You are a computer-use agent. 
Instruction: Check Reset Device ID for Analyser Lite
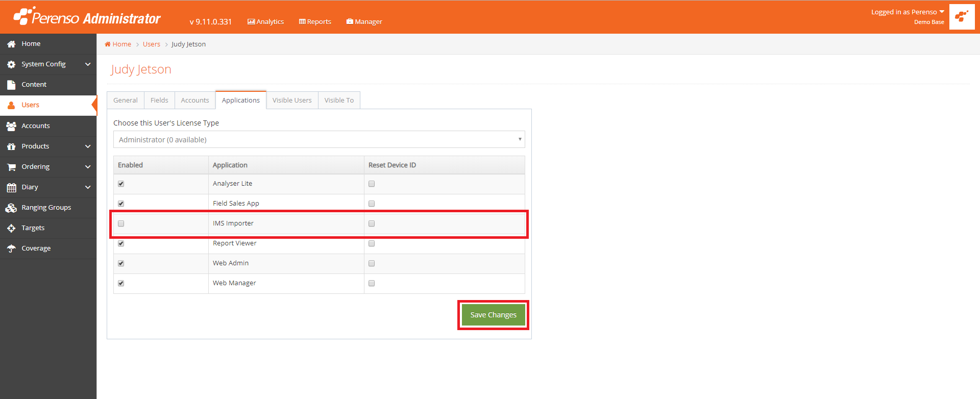pos(372,184)
